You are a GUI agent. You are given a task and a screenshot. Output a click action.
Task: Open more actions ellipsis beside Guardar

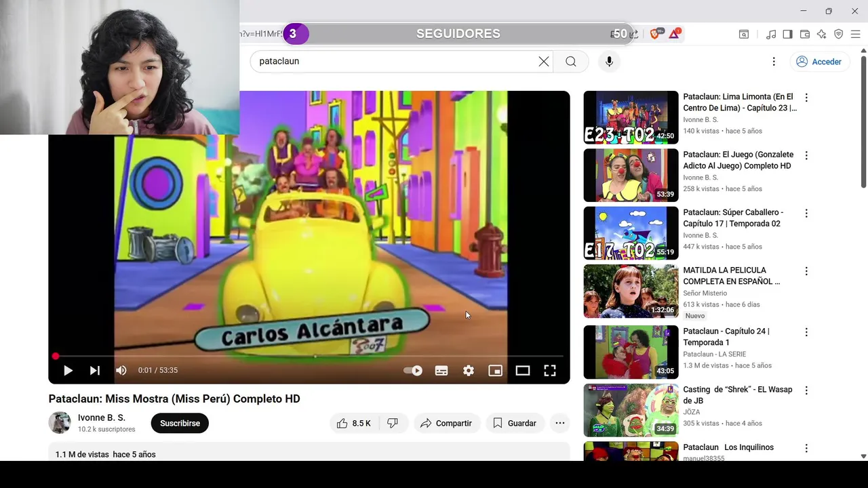pyautogui.click(x=560, y=423)
